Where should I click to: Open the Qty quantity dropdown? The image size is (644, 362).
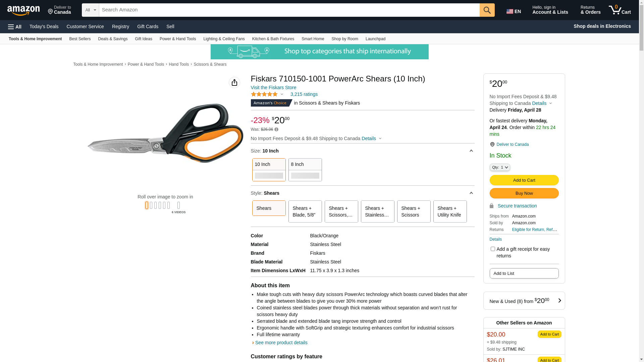(500, 167)
